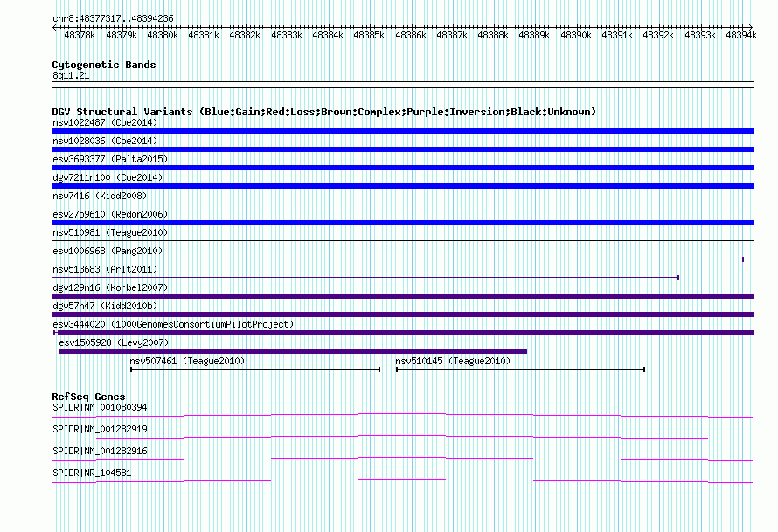Click the 48383k ruler tick label
This screenshot has height=532, width=778.
(287, 35)
